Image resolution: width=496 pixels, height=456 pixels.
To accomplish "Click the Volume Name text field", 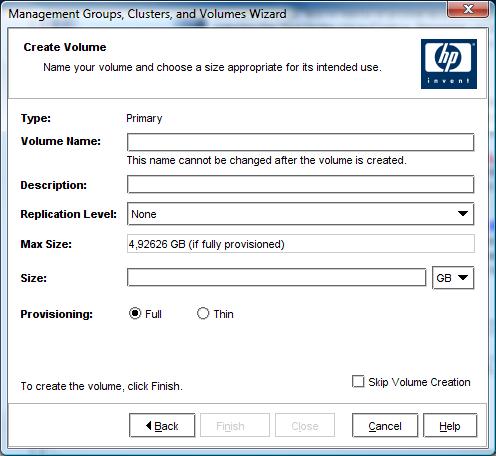I will point(300,142).
